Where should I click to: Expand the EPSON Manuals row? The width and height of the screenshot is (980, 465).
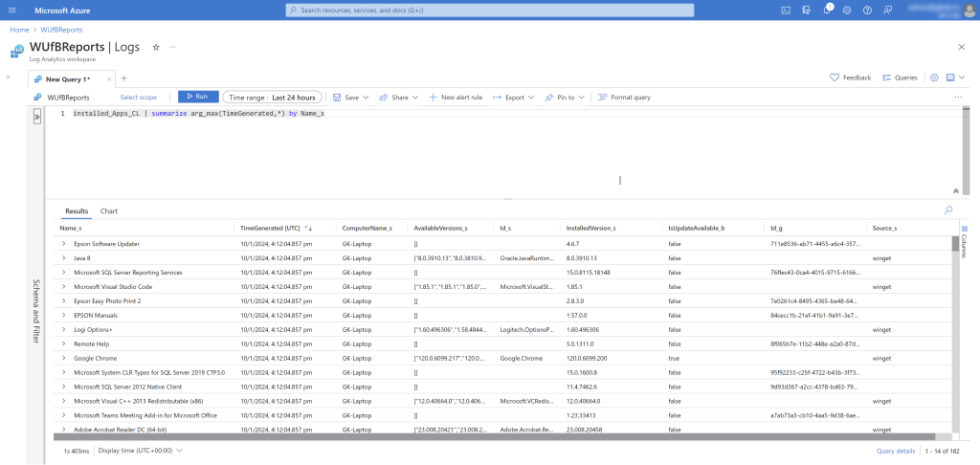click(64, 316)
